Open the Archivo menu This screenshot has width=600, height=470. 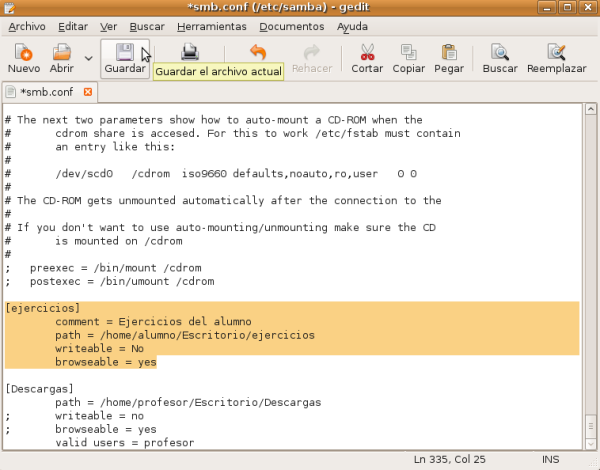click(x=26, y=25)
